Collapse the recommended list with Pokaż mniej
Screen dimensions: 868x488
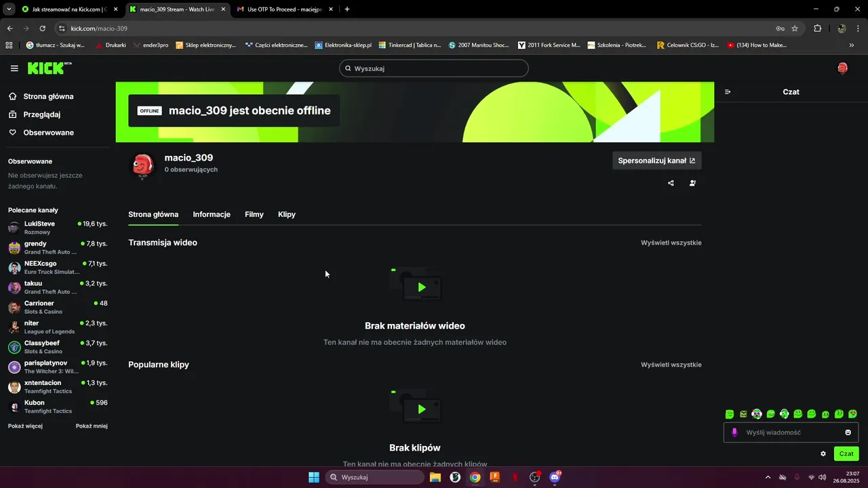pos(92,426)
